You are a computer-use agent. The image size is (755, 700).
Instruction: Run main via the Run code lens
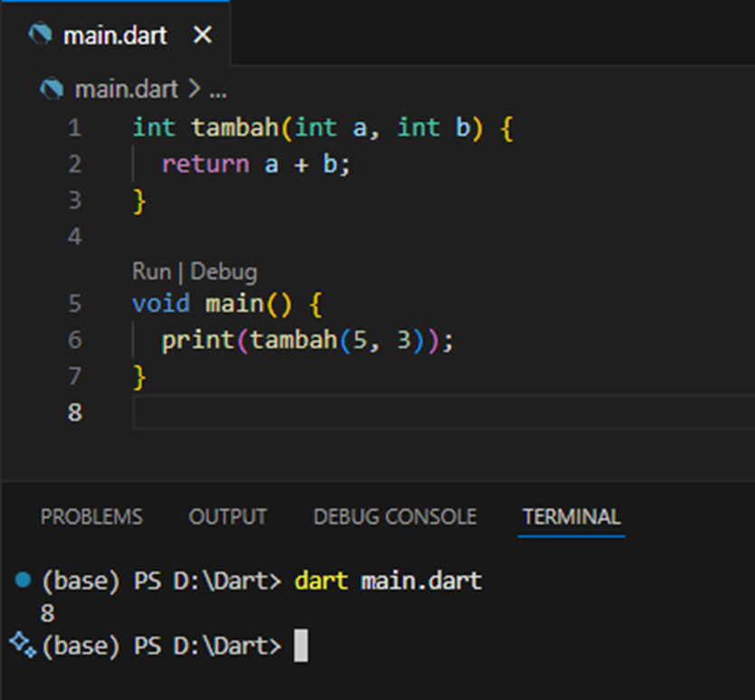point(151,271)
